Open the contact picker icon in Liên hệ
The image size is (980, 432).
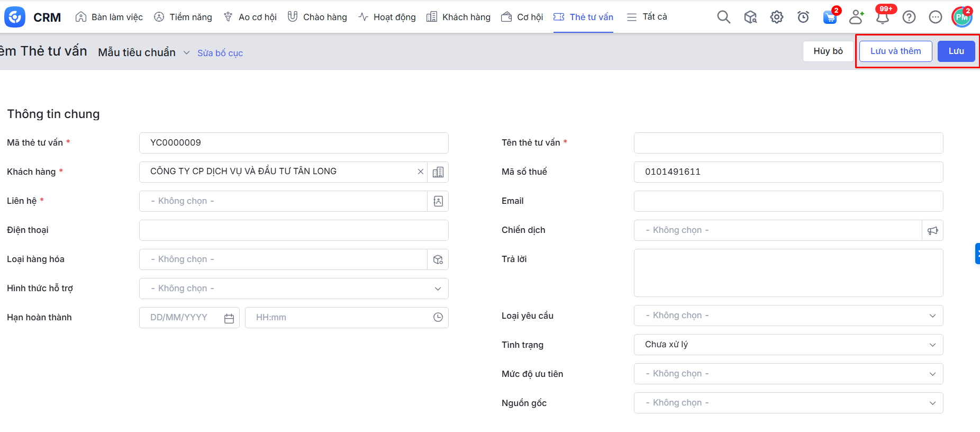coord(438,201)
